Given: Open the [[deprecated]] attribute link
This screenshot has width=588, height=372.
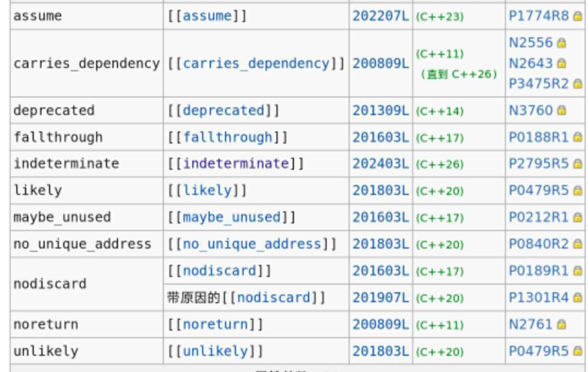Looking at the screenshot, I should (x=224, y=111).
